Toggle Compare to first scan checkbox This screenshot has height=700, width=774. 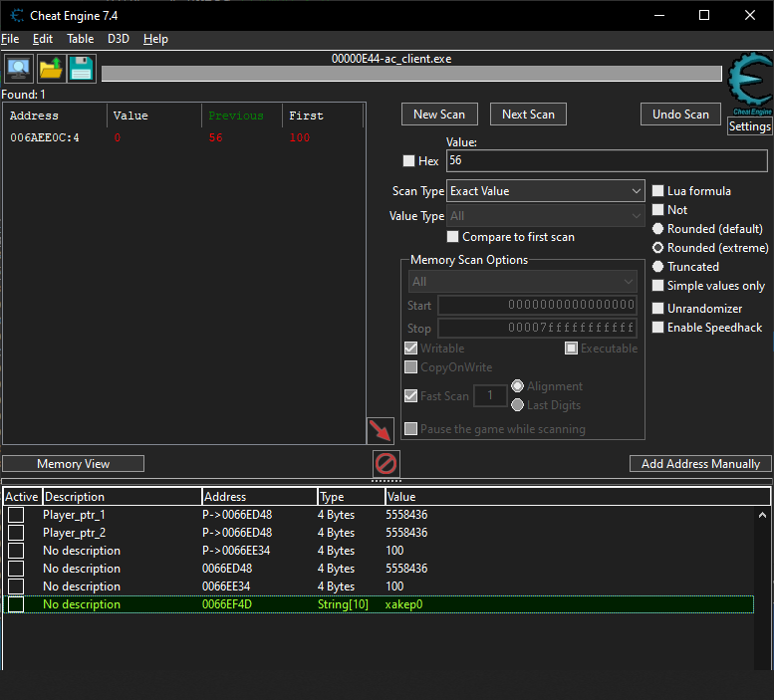click(453, 237)
